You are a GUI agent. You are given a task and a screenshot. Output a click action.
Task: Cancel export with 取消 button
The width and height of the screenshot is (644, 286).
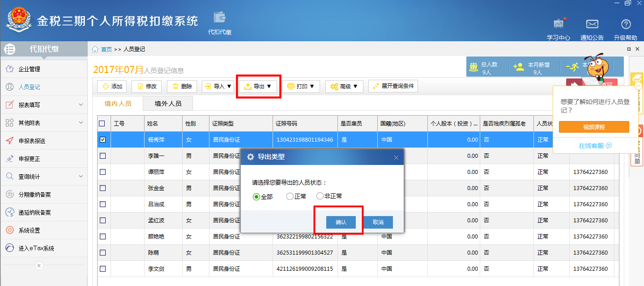coord(378,222)
